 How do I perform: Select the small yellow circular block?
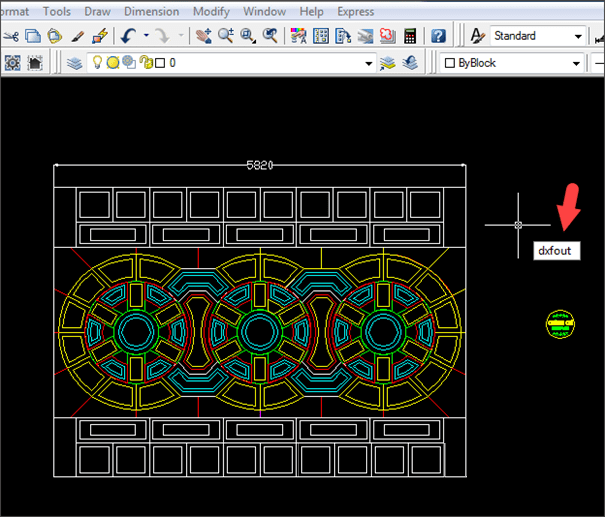pyautogui.click(x=560, y=324)
